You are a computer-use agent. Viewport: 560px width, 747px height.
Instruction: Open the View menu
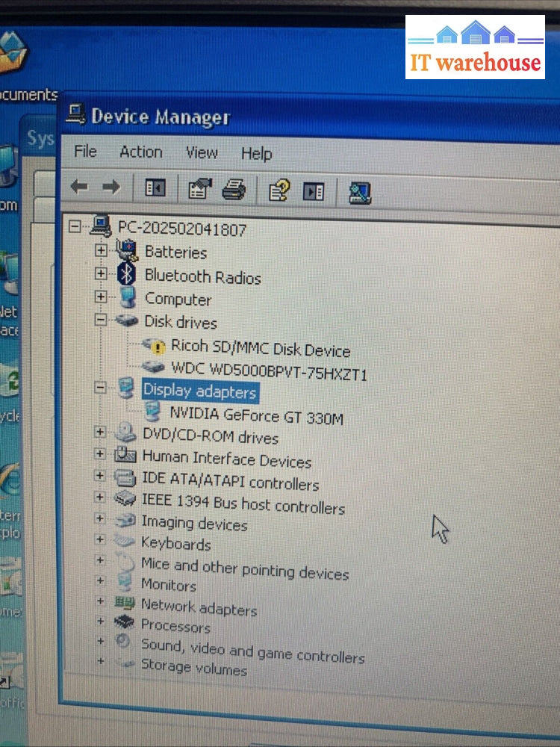pyautogui.click(x=202, y=153)
